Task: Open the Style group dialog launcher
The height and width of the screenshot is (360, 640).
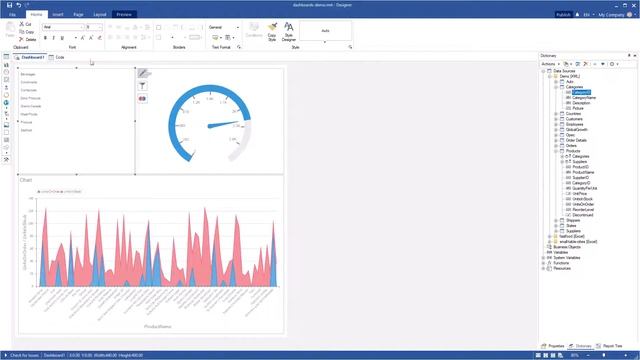Action: [x=350, y=47]
